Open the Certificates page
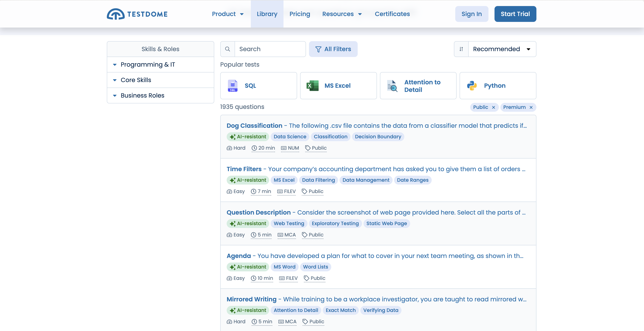 pyautogui.click(x=392, y=14)
